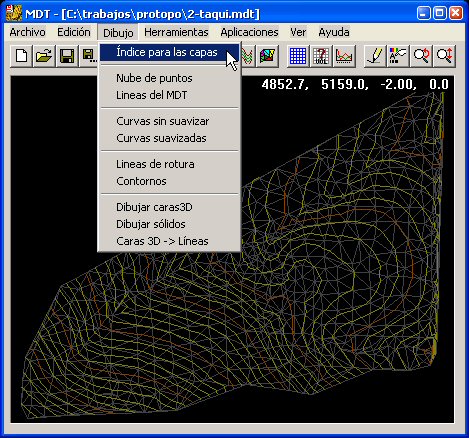The image size is (469, 438).
Task: Click the blue grid icon
Action: pos(298,56)
